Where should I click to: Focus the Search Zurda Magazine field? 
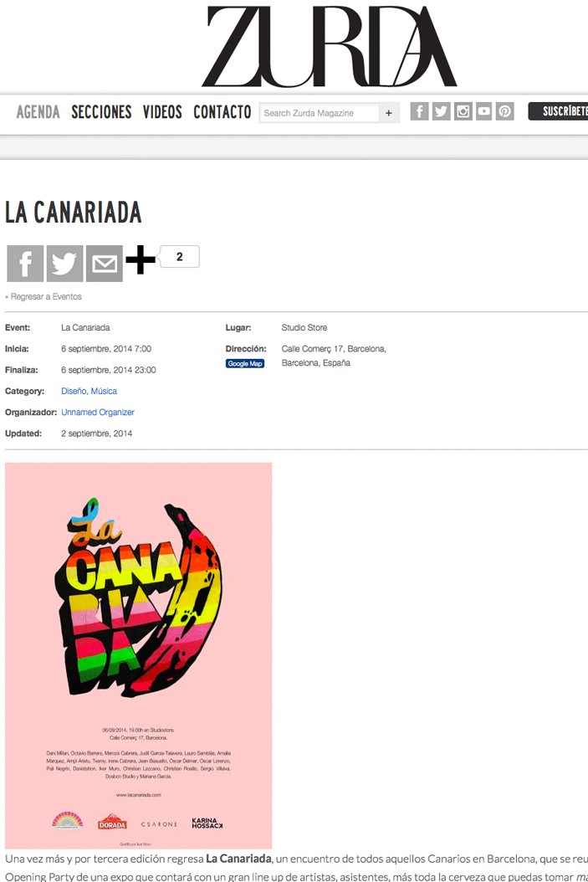(320, 113)
